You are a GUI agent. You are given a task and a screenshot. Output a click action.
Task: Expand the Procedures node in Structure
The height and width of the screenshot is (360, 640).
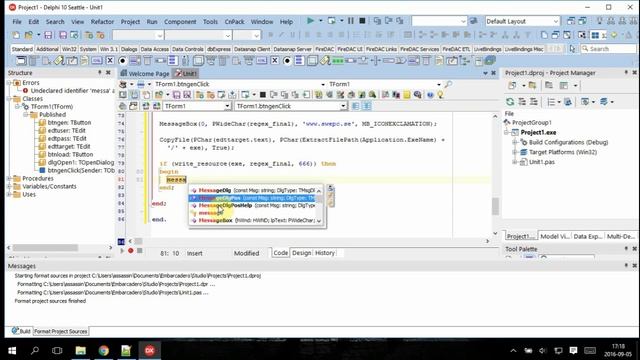pyautogui.click(x=9, y=178)
